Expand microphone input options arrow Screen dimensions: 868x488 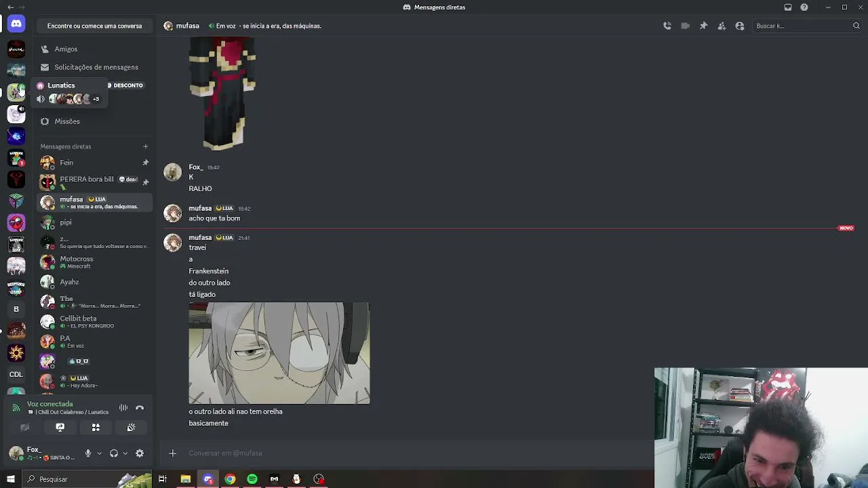[99, 453]
